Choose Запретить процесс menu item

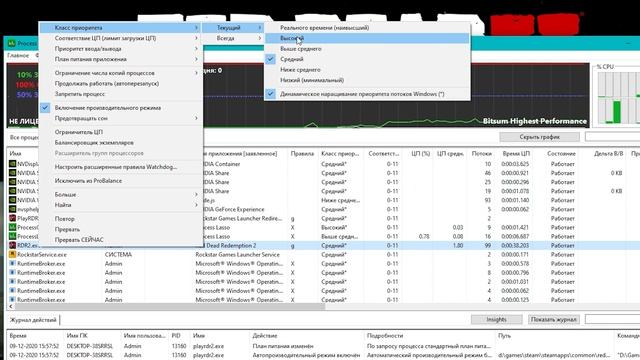(121, 94)
